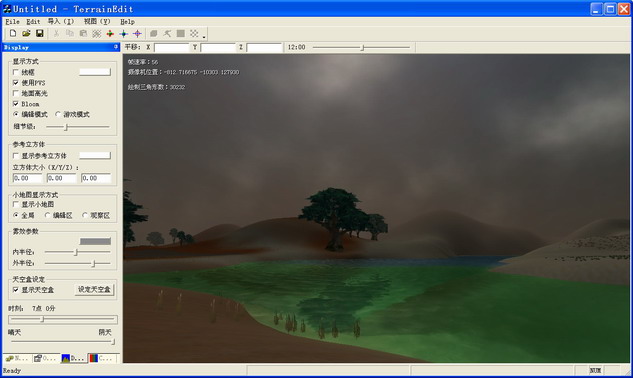
Task: Click the pickaxe dig toolbar icon
Action: 167,34
